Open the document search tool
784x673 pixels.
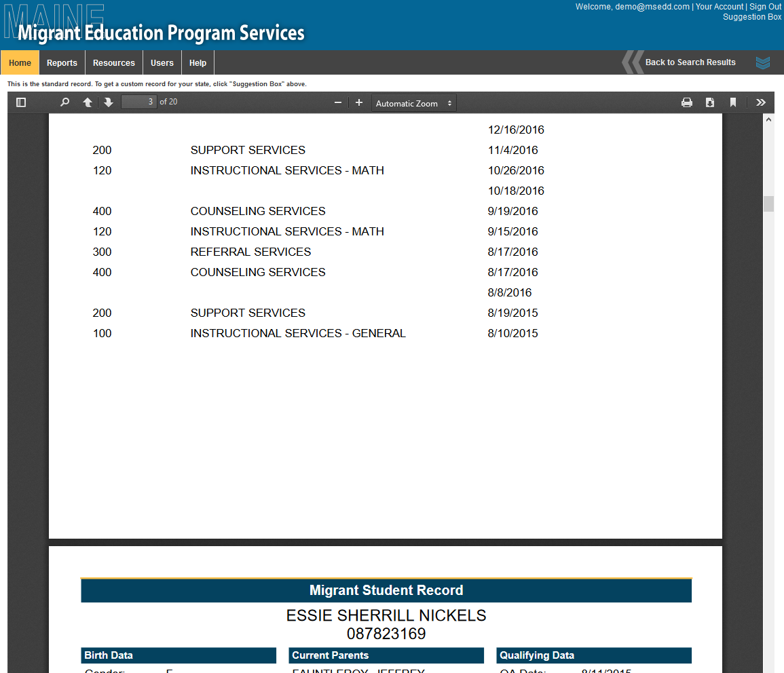[x=64, y=102]
